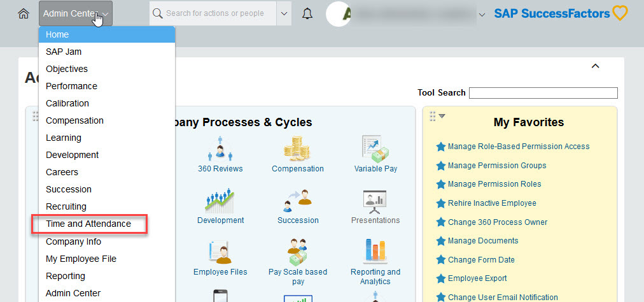This screenshot has width=644, height=302.
Task: Open the Employee Files icon
Action: tap(220, 252)
